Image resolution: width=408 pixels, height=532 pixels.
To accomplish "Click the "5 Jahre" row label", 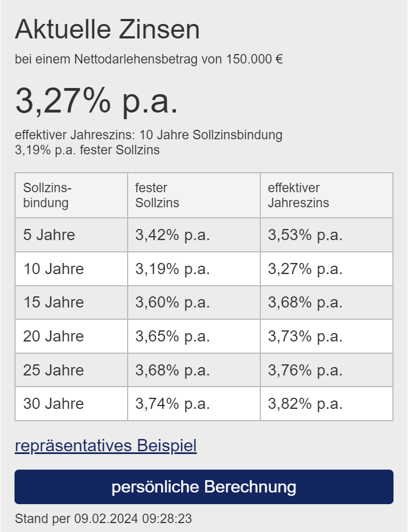I will click(49, 235).
